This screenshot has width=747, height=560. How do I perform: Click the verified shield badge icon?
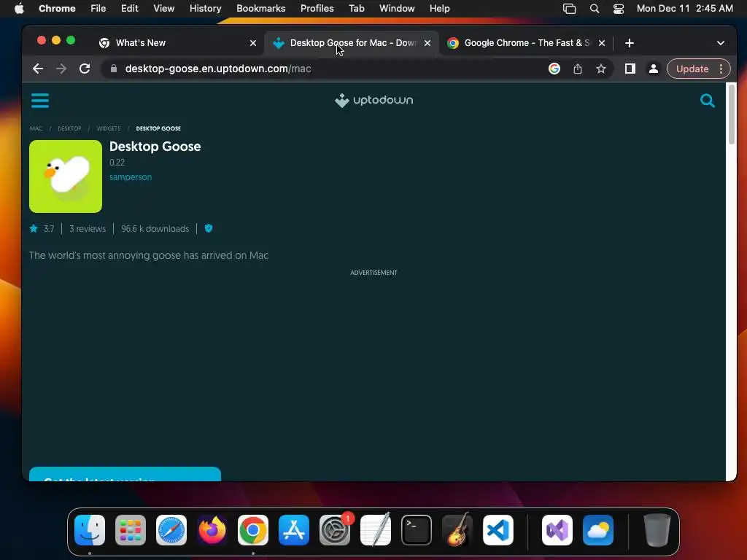209,228
